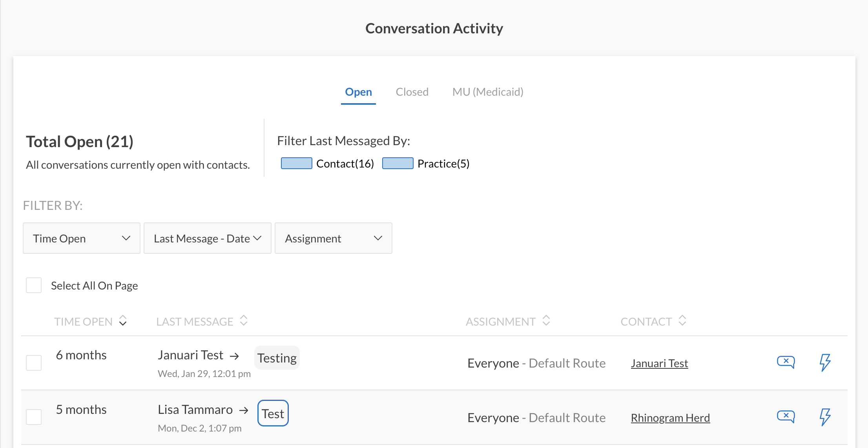This screenshot has height=448, width=868.
Task: Click the outlined Test message bubble
Action: (273, 413)
